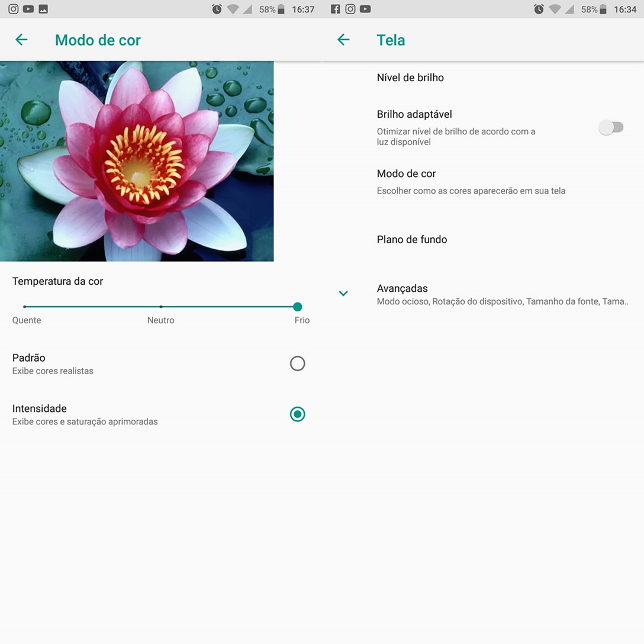644x644 pixels.
Task: Tap 'Tela' screen title
Action: (391, 40)
